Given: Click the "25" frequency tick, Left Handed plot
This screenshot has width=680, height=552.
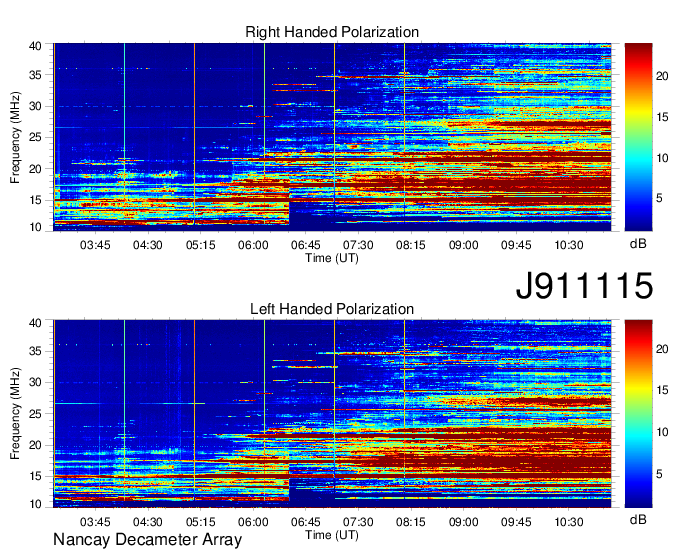Looking at the screenshot, I should [x=36, y=414].
